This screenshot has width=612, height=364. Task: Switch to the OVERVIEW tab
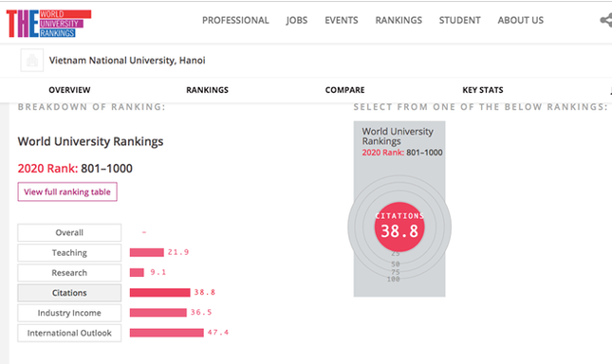pos(69,90)
